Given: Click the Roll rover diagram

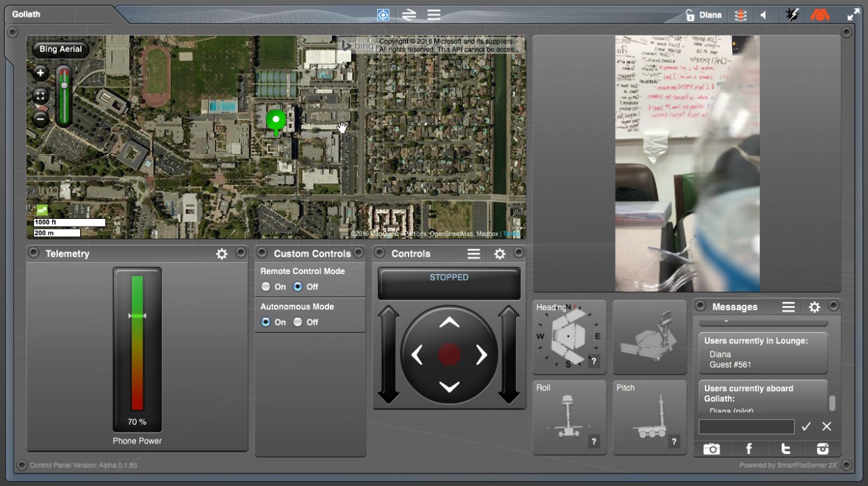Looking at the screenshot, I should coord(568,417).
